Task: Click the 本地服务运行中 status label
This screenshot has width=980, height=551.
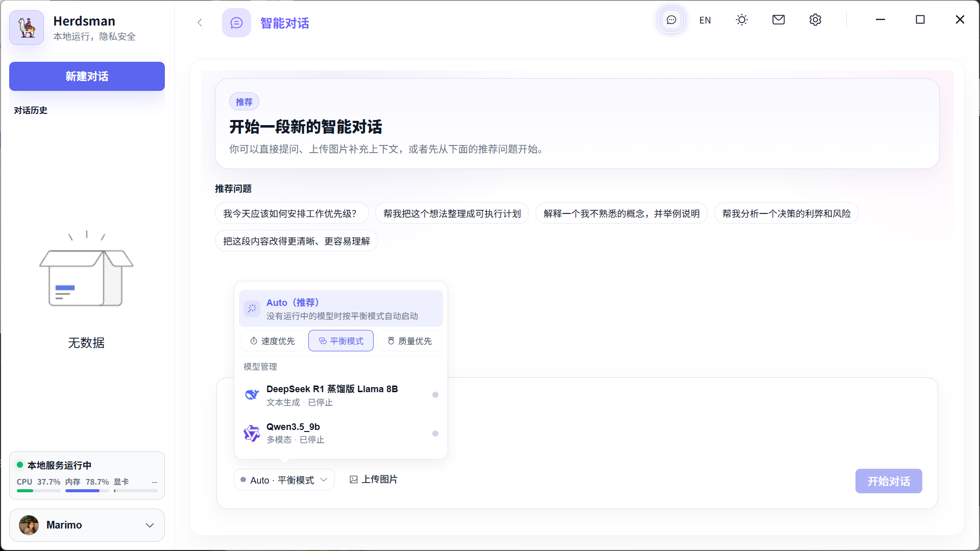Action: (59, 465)
